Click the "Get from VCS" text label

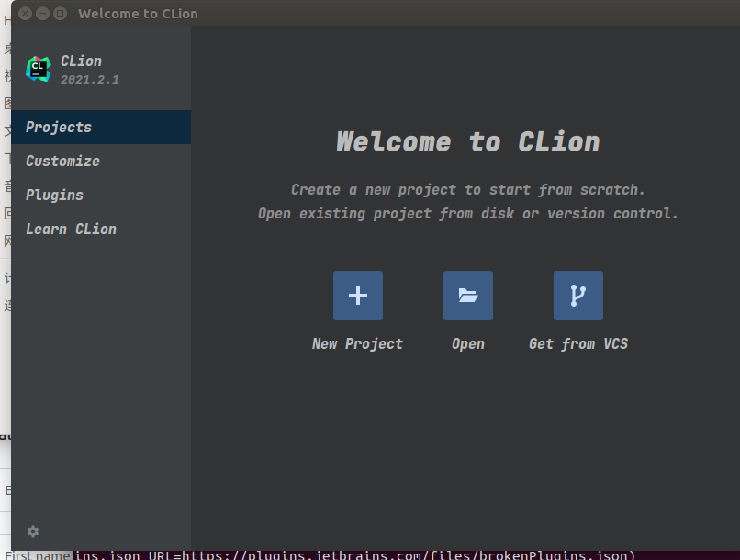click(578, 343)
